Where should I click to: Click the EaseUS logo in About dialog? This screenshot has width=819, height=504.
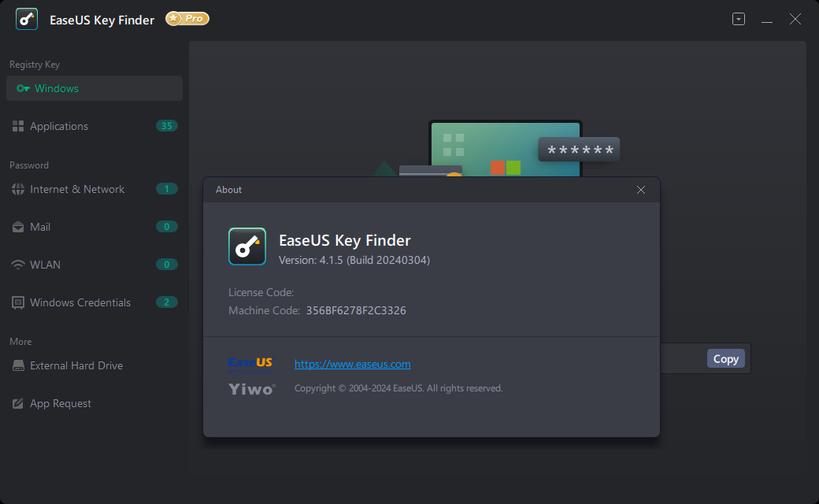(250, 364)
